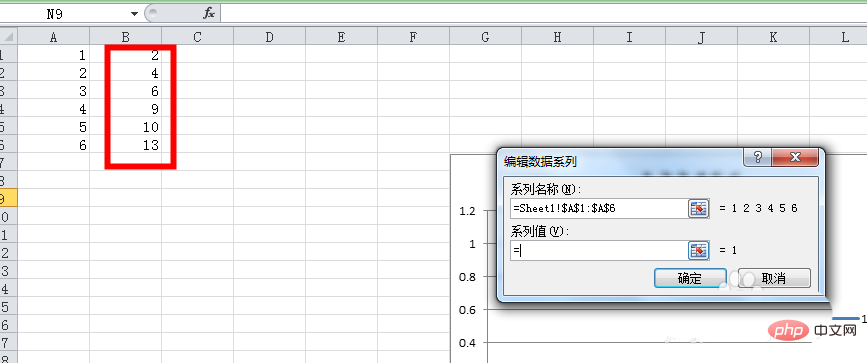Click the chart axis label 1.2

click(467, 211)
